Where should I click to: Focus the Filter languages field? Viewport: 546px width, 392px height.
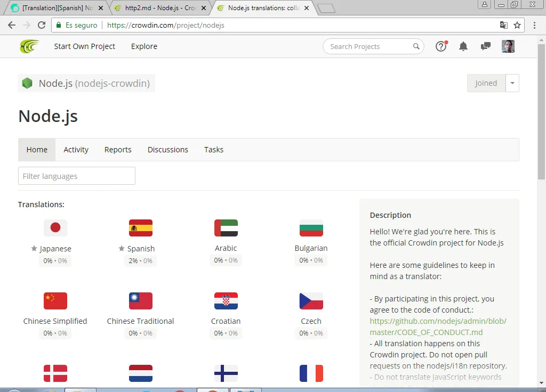(x=77, y=176)
